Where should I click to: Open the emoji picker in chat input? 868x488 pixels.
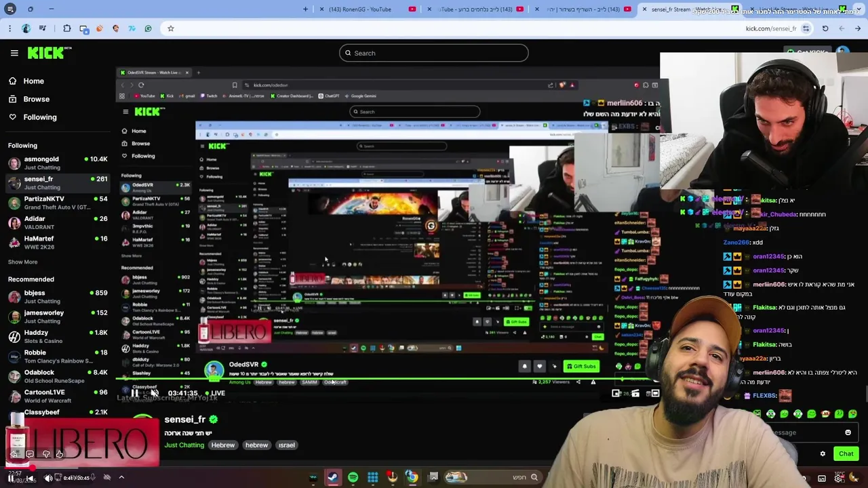(848, 432)
